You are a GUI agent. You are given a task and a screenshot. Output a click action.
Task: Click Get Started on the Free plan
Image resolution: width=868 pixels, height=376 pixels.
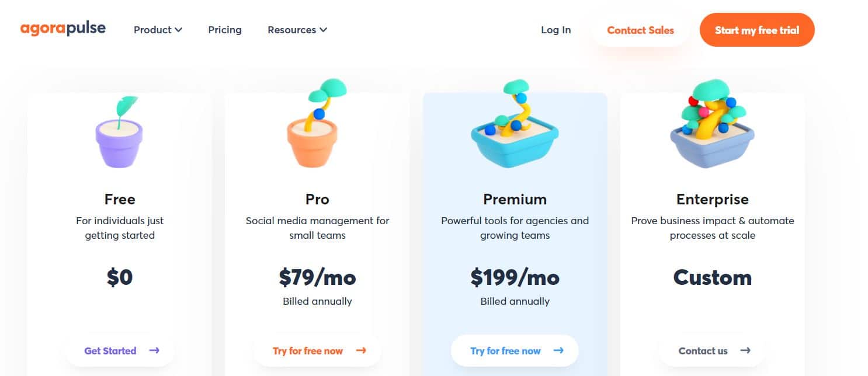(110, 351)
